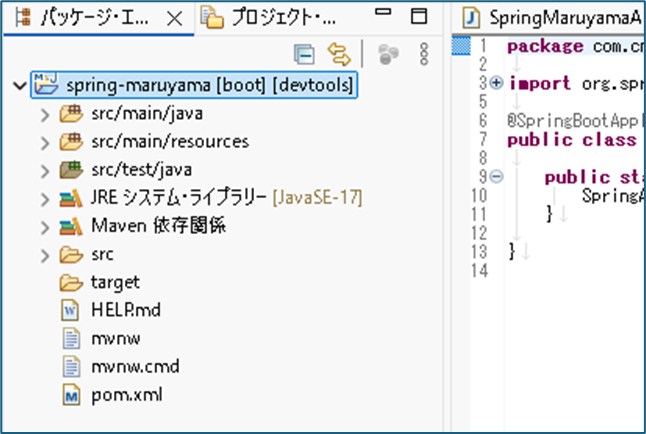646x434 pixels.
Task: Close the パッケージ・エクスプローラー tab
Action: click(x=174, y=18)
